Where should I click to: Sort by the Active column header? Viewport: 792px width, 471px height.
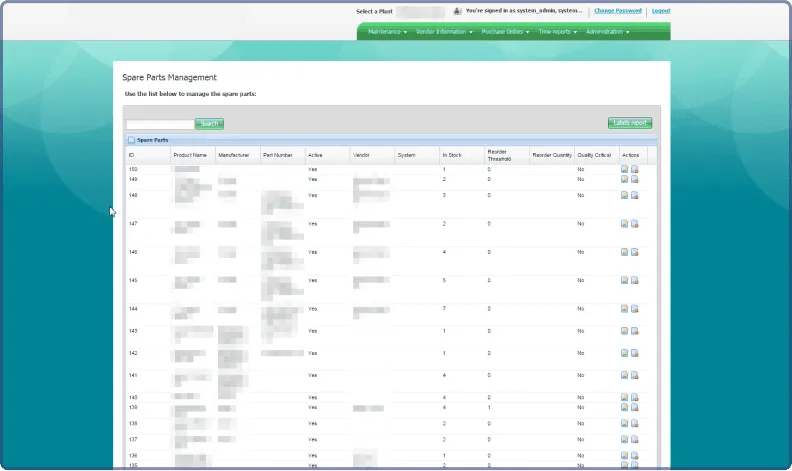327,155
